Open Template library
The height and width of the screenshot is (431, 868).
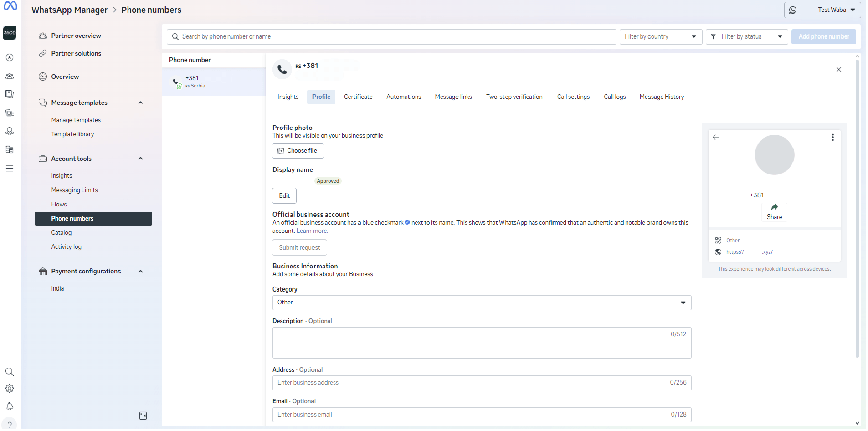coord(72,134)
